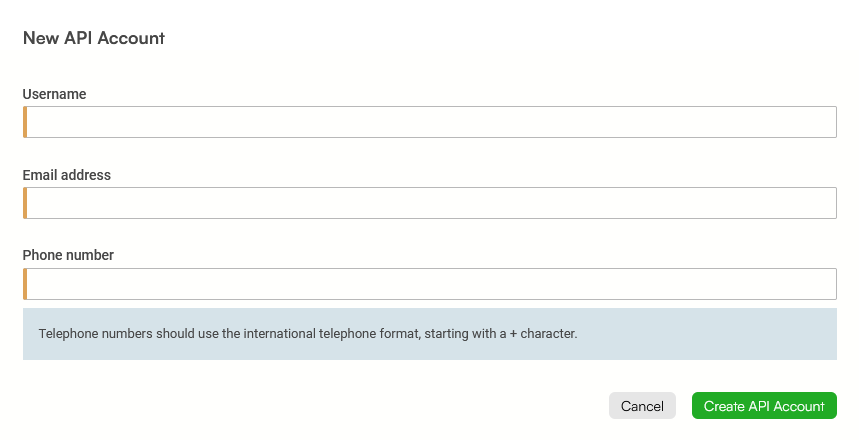Click the Cancel button
Image resolution: width=859 pixels, height=440 pixels.
click(642, 406)
